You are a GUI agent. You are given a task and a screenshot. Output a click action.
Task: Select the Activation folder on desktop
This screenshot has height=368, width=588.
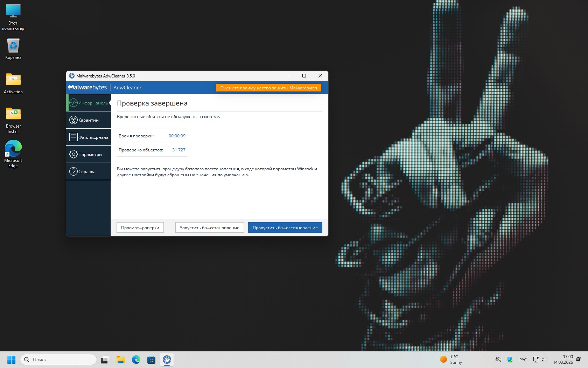point(13,83)
